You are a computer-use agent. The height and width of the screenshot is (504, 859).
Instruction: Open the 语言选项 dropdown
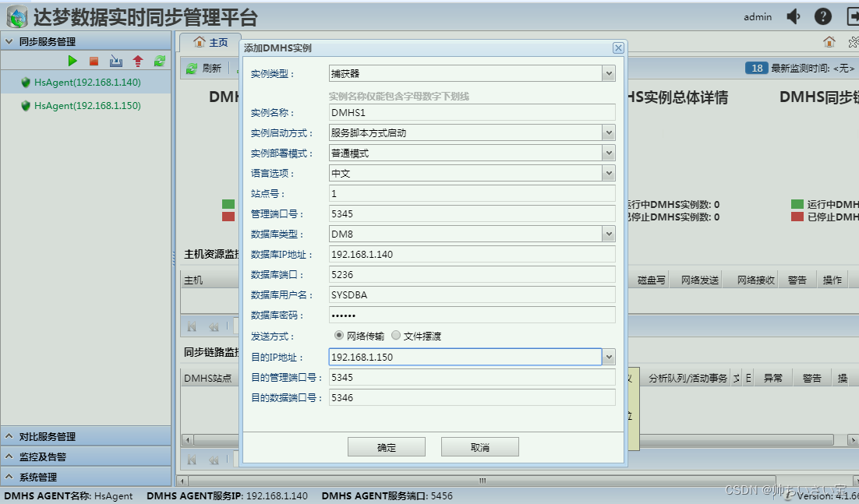tap(608, 173)
